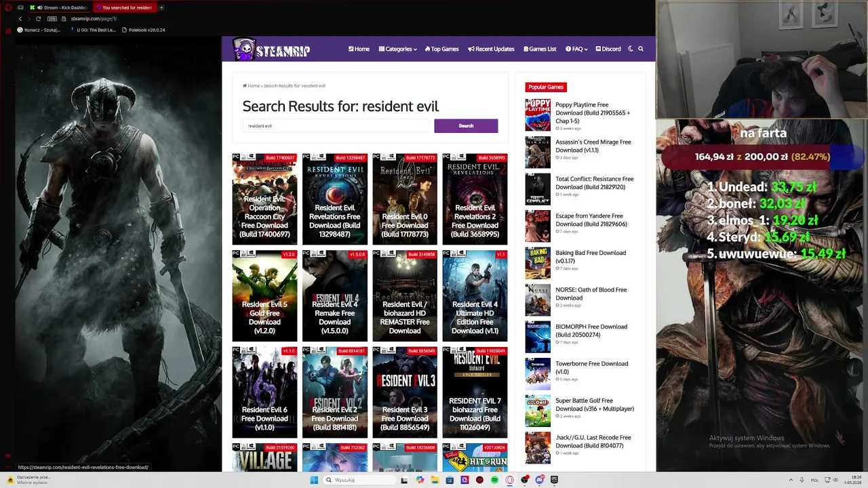This screenshot has width=868, height=488.
Task: Click the purple Search button
Action: pos(466,126)
